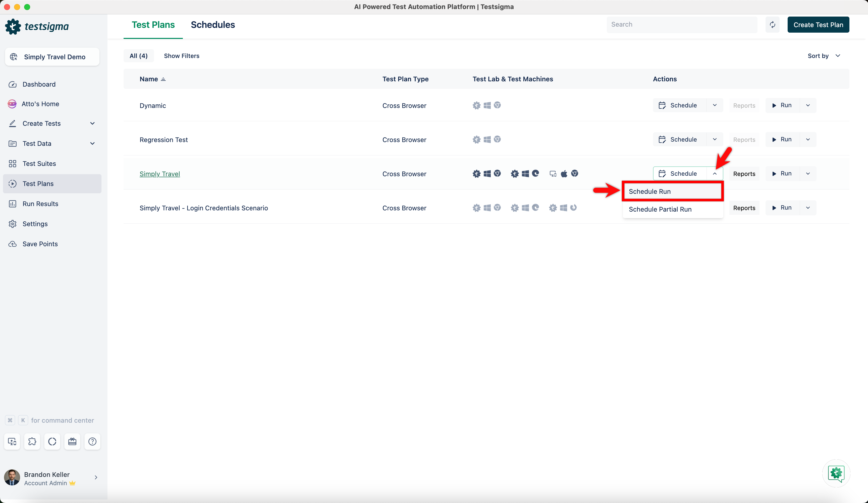Click the Edge icon in Login Credentials row
Image resolution: width=868 pixels, height=503 pixels.
535,208
